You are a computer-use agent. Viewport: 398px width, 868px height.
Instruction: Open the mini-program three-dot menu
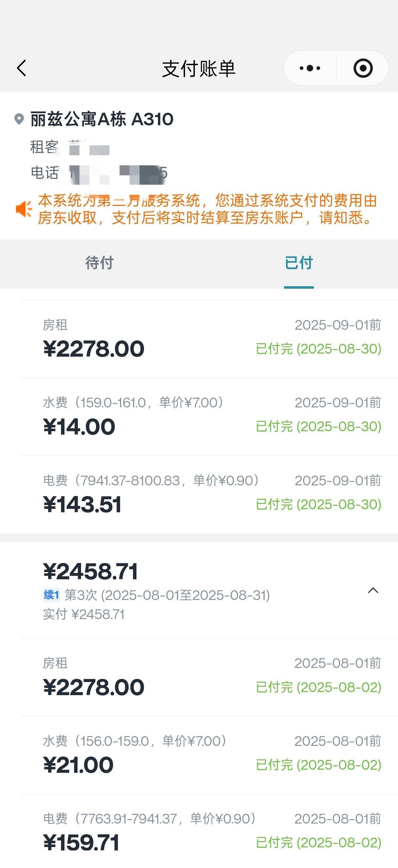(310, 68)
